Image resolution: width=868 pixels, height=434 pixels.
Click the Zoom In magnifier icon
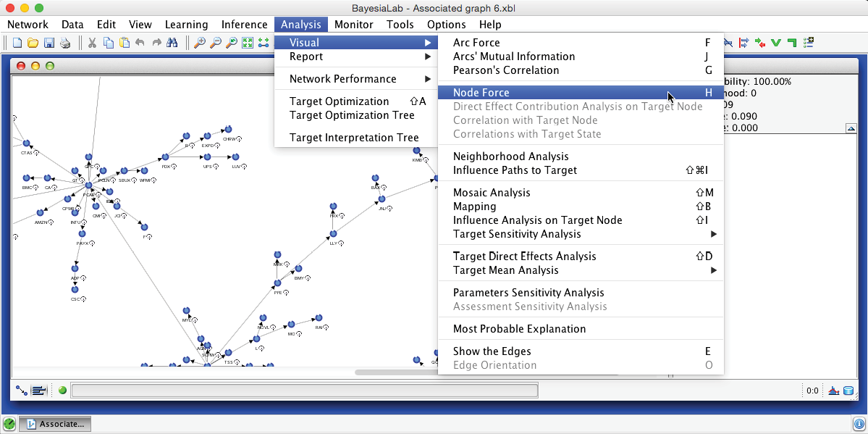coord(199,43)
